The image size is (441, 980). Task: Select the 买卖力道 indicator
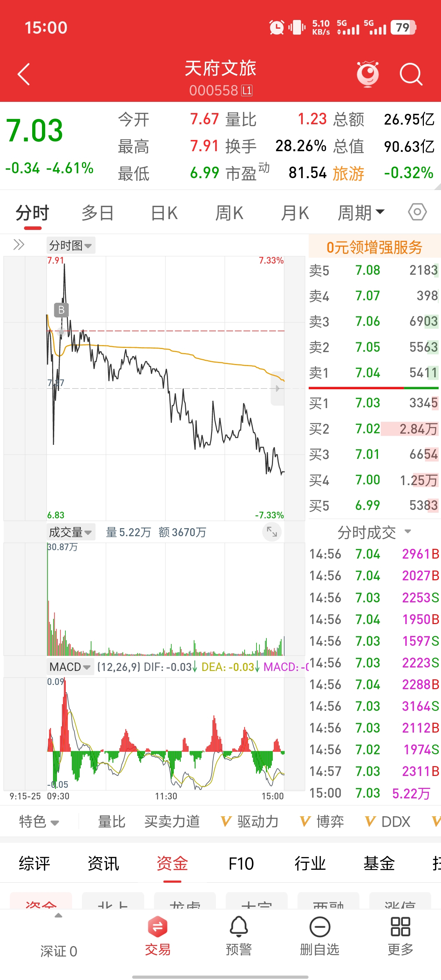(x=172, y=822)
